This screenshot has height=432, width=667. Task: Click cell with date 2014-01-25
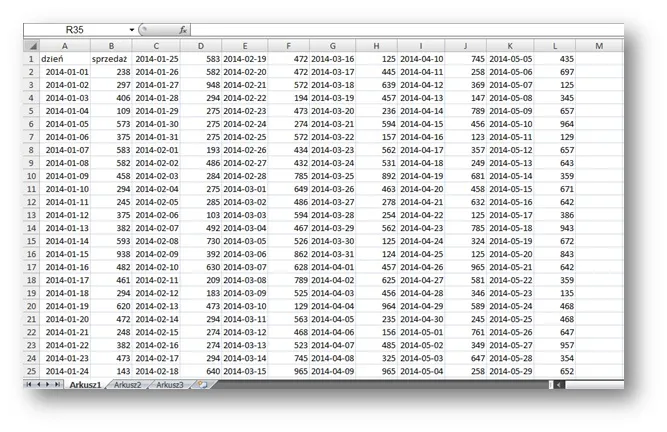[156, 59]
